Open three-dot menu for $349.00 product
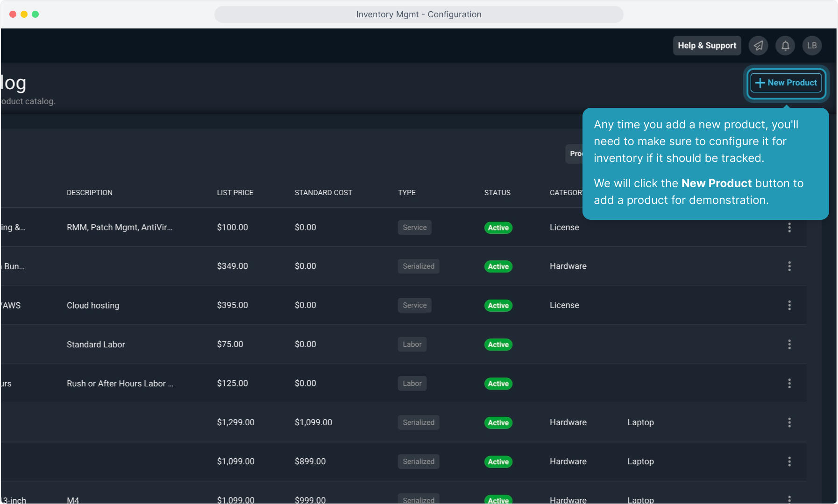 [x=789, y=266]
